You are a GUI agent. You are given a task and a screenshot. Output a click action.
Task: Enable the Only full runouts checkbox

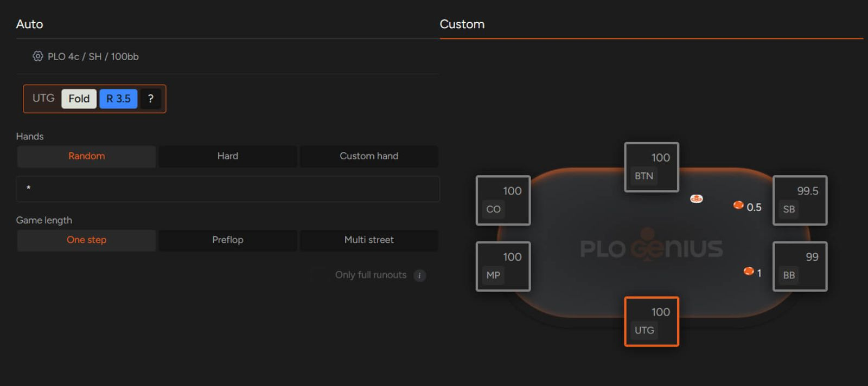tap(320, 275)
